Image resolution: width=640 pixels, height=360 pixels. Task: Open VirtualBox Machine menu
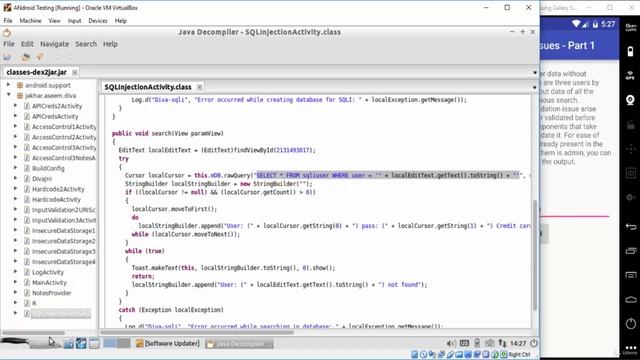tap(30, 21)
